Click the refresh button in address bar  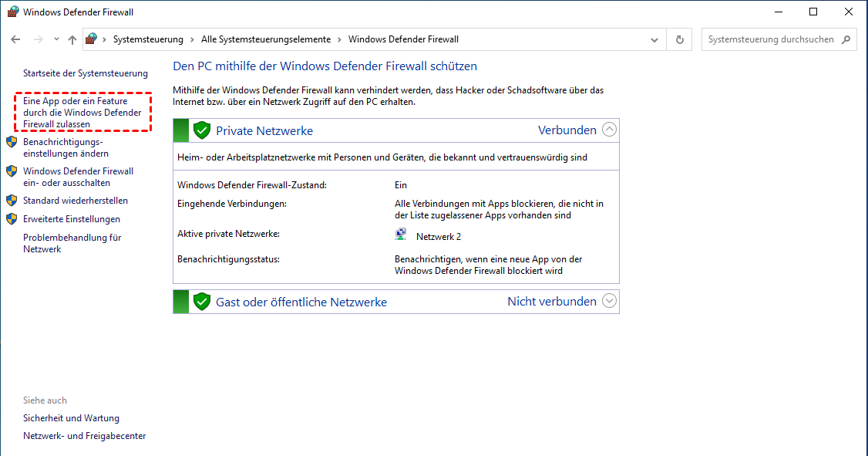pyautogui.click(x=679, y=39)
